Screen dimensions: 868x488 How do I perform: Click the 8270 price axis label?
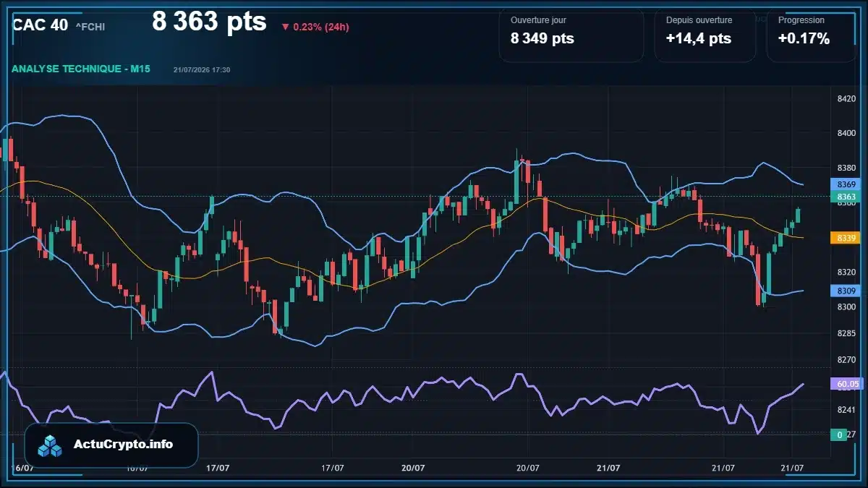(x=846, y=359)
